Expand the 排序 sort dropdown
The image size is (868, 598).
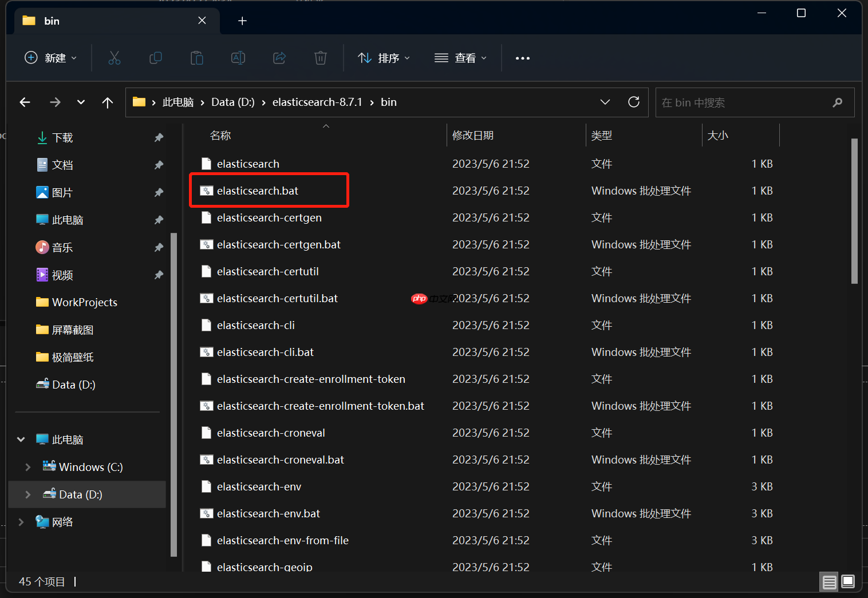click(384, 58)
